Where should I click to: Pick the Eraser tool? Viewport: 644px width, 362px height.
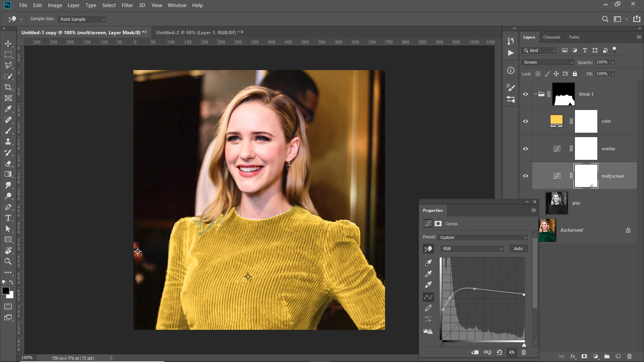pos(8,164)
